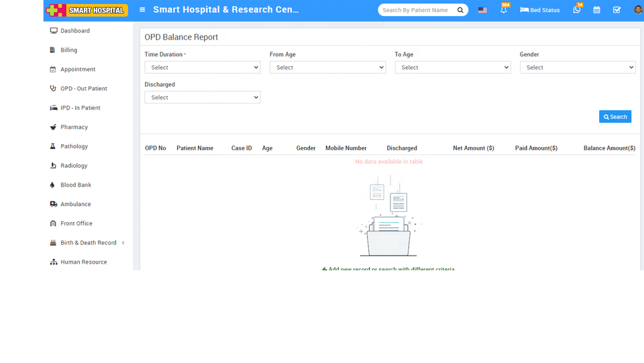Go to Pharmacy in the sidebar
This screenshot has height=363, width=644.
pyautogui.click(x=74, y=127)
